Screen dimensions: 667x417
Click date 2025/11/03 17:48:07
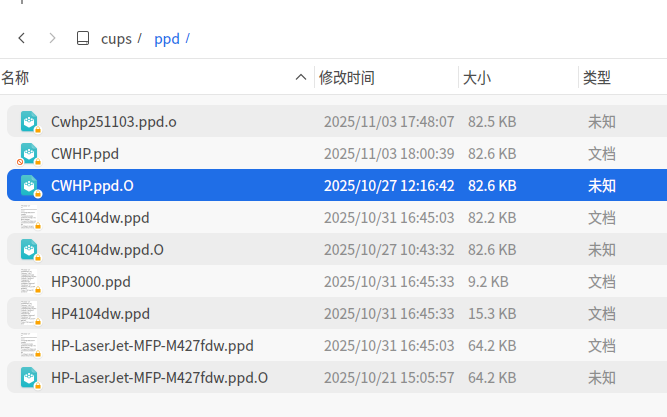tap(389, 122)
